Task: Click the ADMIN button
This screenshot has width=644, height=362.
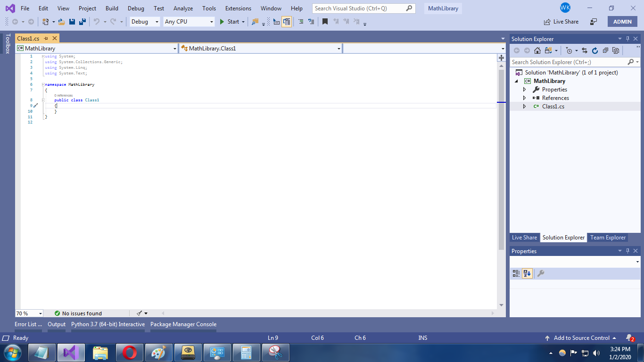Action: [622, 22]
